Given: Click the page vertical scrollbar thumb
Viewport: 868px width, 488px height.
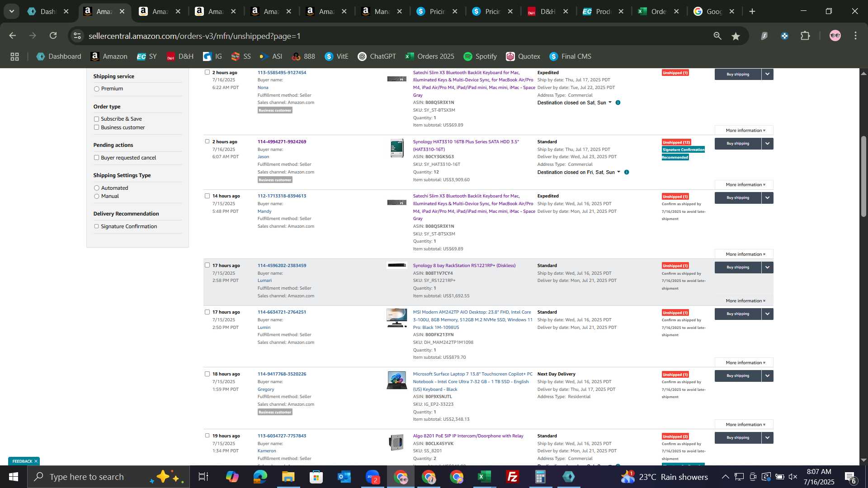Looking at the screenshot, I should coord(863,176).
